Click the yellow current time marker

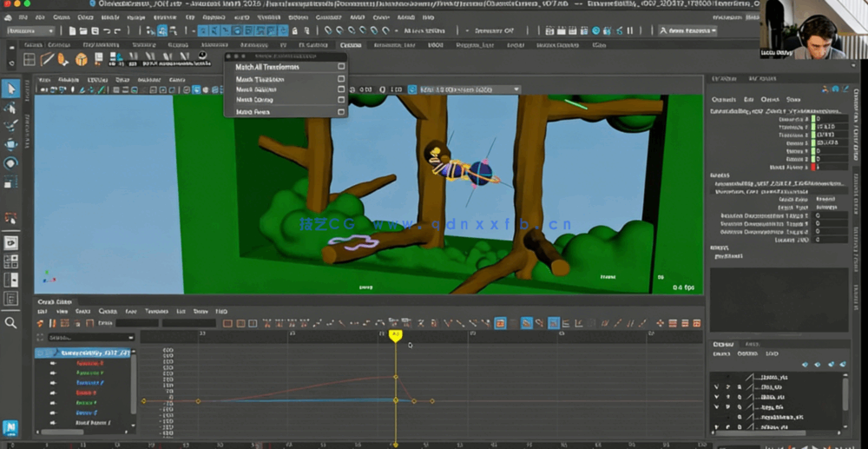(396, 334)
